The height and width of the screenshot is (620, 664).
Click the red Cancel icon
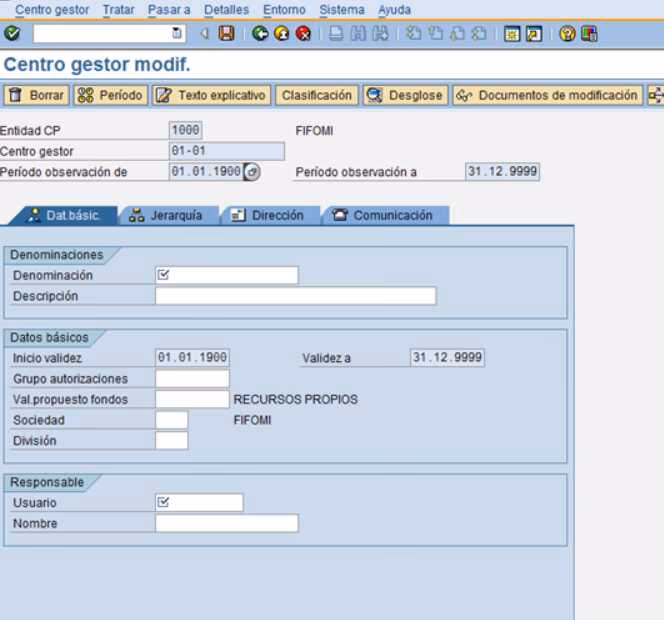(303, 33)
